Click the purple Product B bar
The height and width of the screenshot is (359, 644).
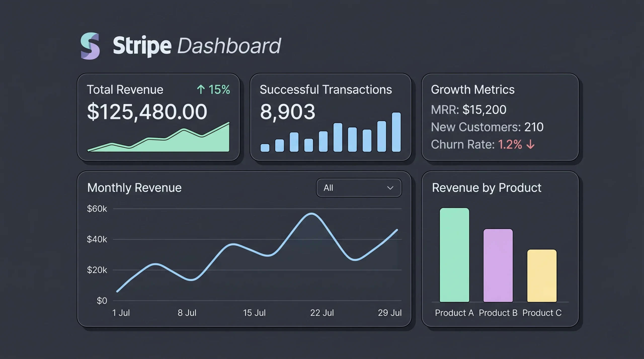click(x=498, y=265)
